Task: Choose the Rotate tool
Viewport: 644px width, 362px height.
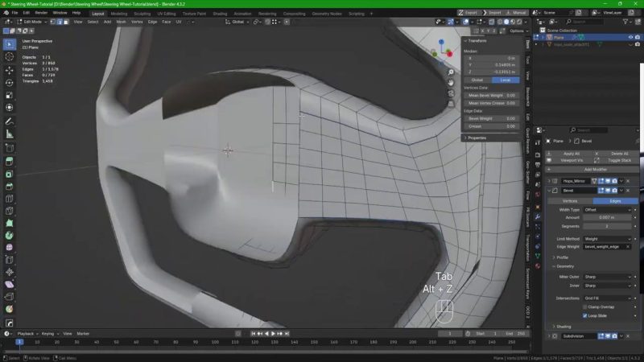Action: tap(9, 82)
